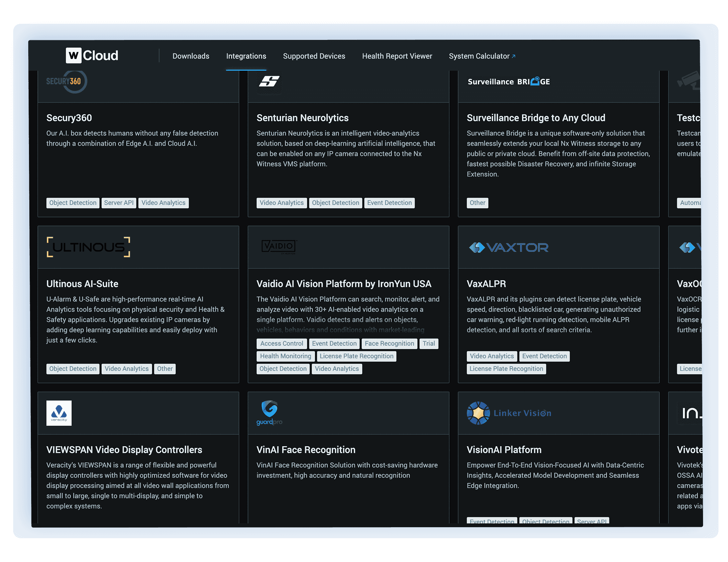
Task: Click Event Detection tag on VaxALPR
Action: [x=544, y=356]
